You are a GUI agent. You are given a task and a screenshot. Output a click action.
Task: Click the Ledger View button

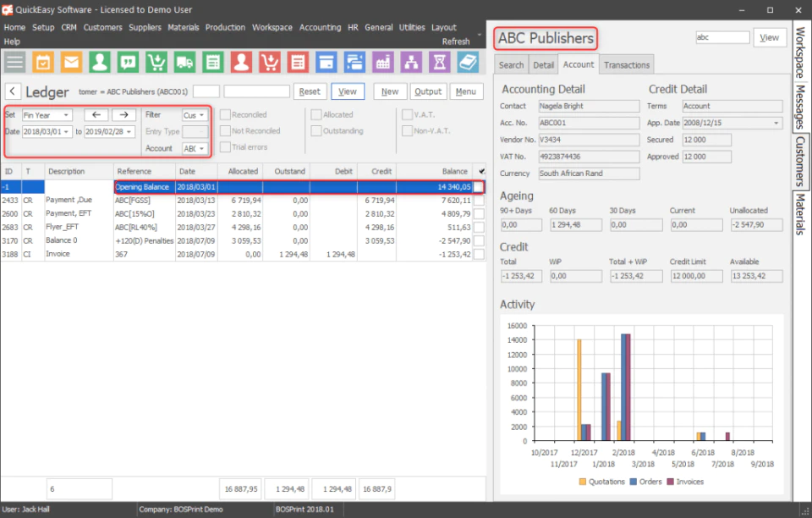click(x=348, y=91)
